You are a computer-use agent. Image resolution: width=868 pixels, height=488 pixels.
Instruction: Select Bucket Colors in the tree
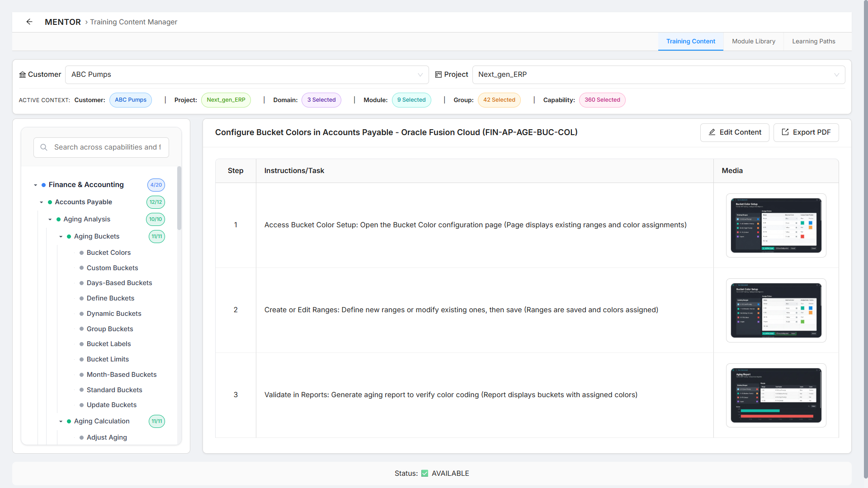[108, 253]
